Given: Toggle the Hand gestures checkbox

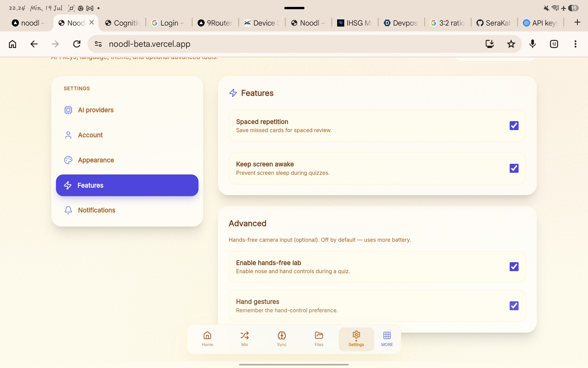Looking at the screenshot, I should (x=514, y=306).
